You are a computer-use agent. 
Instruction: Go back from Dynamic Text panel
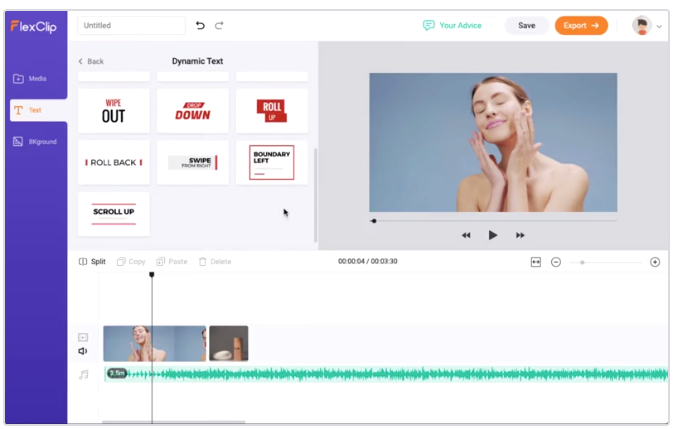(91, 62)
